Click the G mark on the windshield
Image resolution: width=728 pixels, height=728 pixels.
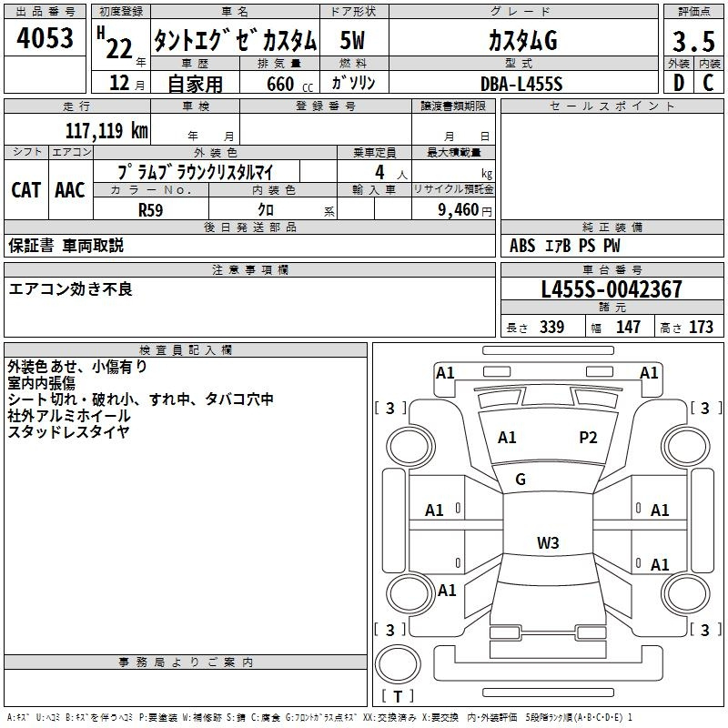click(x=521, y=480)
